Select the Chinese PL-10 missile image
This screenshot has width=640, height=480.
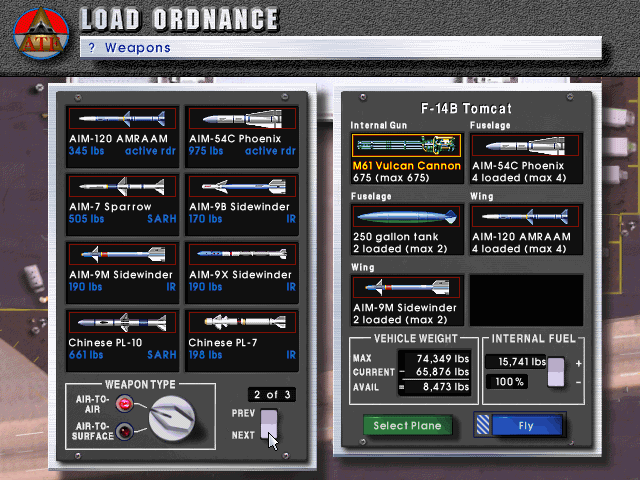tap(122, 322)
